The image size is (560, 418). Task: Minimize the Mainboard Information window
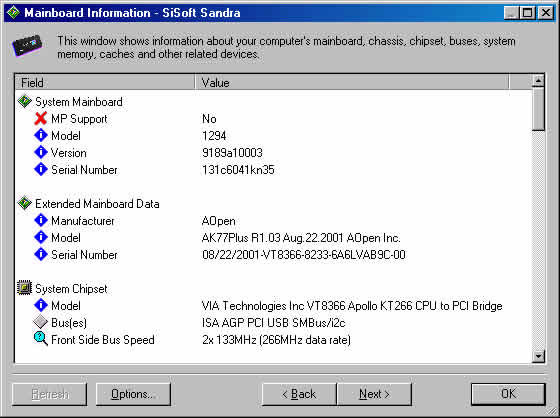point(512,13)
